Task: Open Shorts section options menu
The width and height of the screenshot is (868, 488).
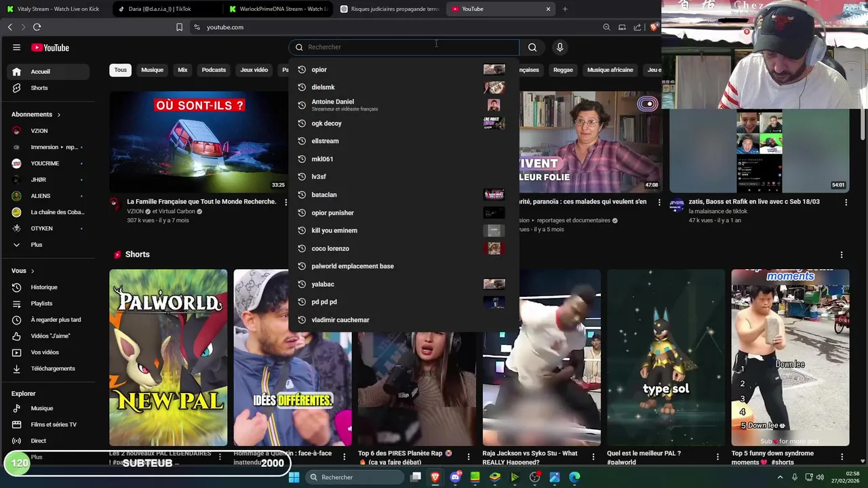Action: pos(842,255)
